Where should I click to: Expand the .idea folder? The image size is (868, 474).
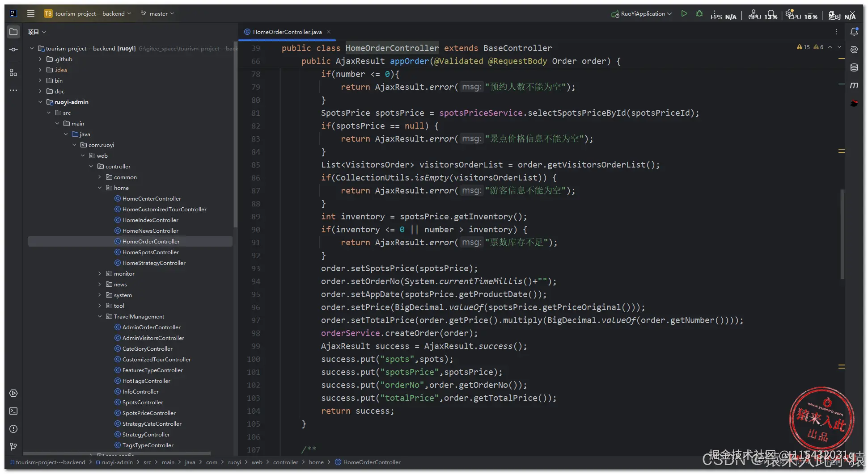tap(40, 70)
